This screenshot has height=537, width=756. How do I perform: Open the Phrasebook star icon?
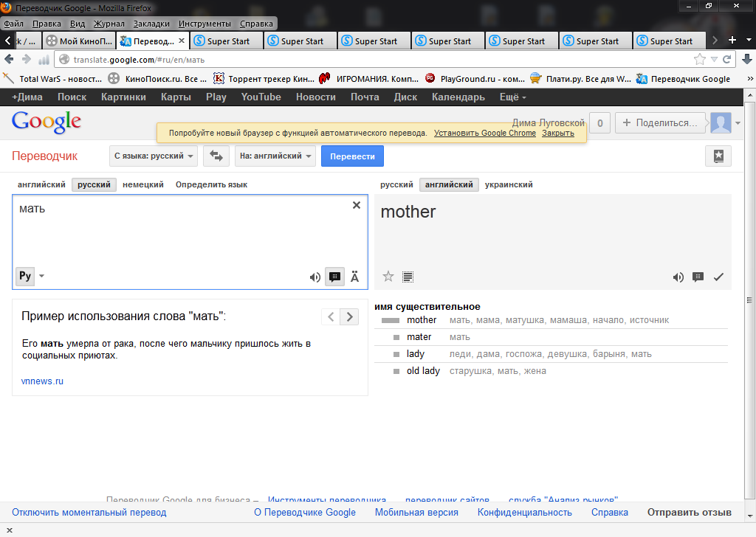(718, 156)
